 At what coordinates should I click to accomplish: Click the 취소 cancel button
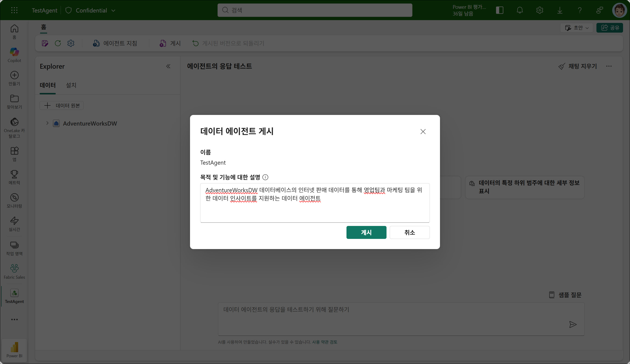coord(409,232)
